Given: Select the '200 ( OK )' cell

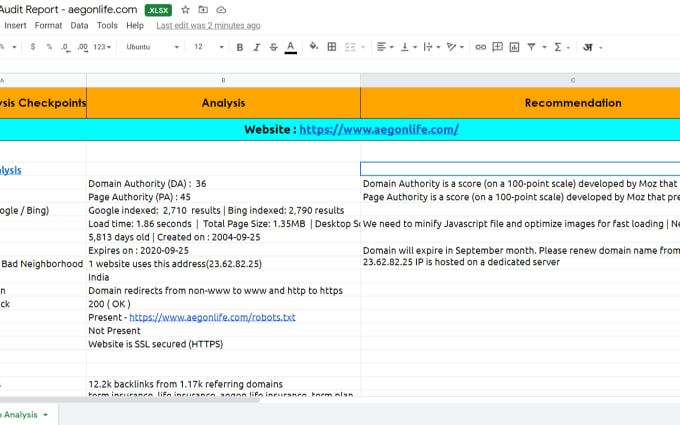Looking at the screenshot, I should 223,304.
